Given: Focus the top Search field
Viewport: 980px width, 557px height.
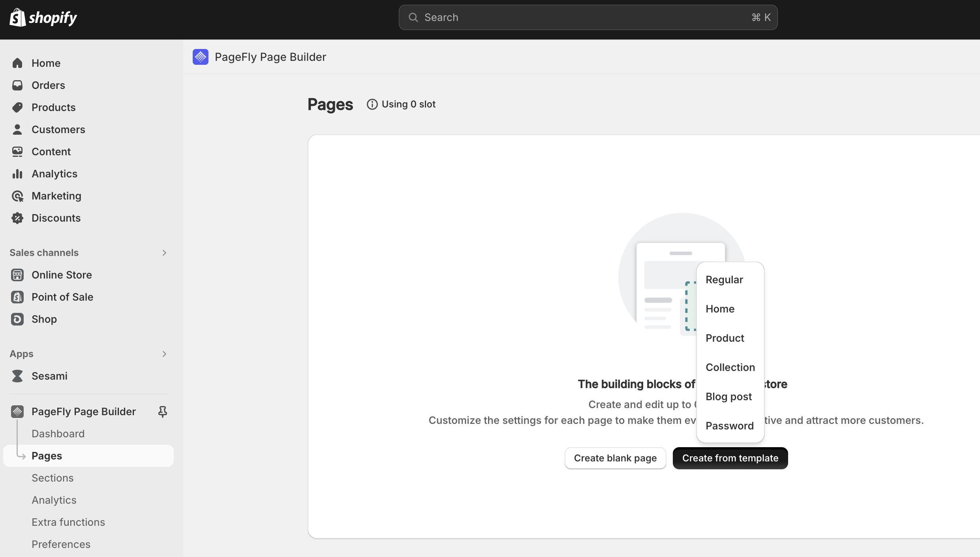Looking at the screenshot, I should click(x=588, y=17).
